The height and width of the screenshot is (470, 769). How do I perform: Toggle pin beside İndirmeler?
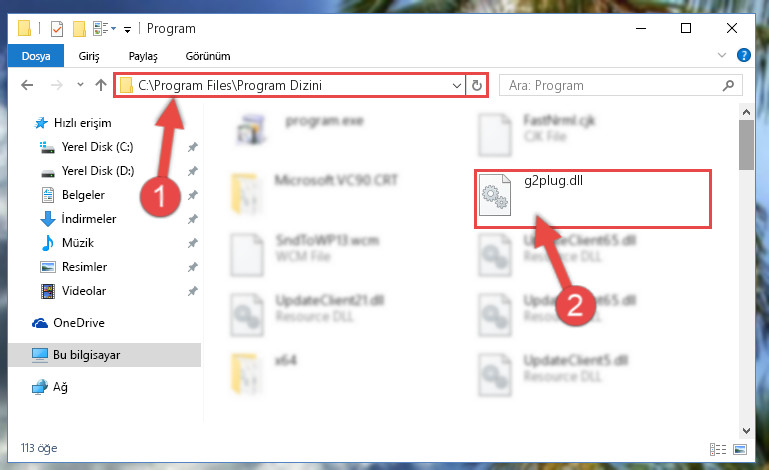192,219
